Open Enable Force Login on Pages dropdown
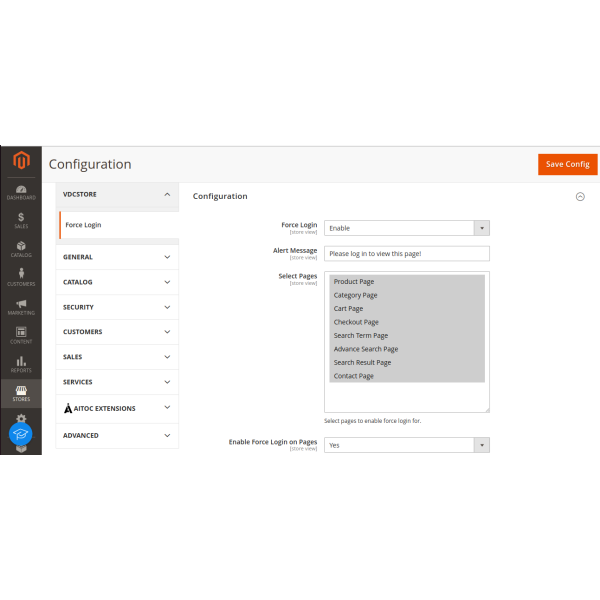The height and width of the screenshot is (600, 600). pos(407,445)
